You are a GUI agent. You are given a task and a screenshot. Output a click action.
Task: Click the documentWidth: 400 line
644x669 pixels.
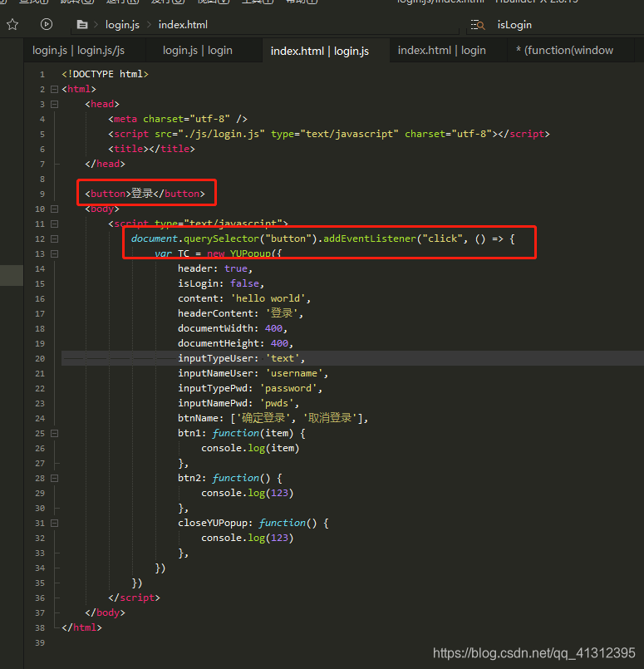point(233,328)
